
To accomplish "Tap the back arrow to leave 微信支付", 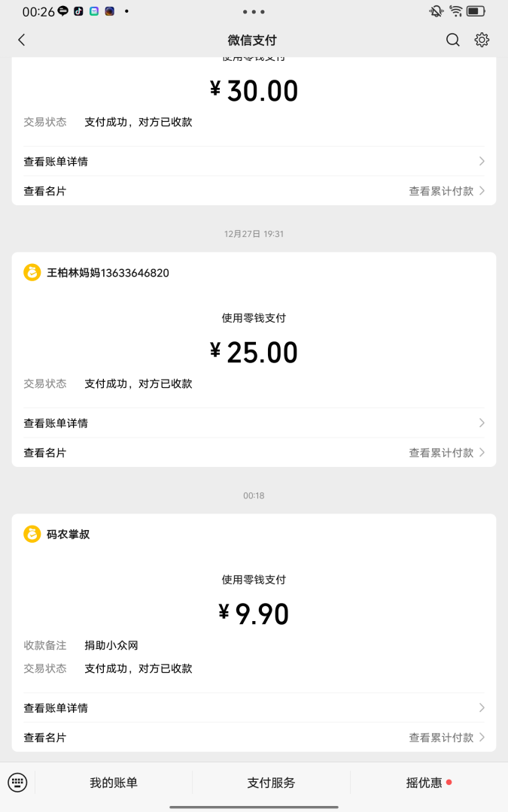I will coord(21,40).
